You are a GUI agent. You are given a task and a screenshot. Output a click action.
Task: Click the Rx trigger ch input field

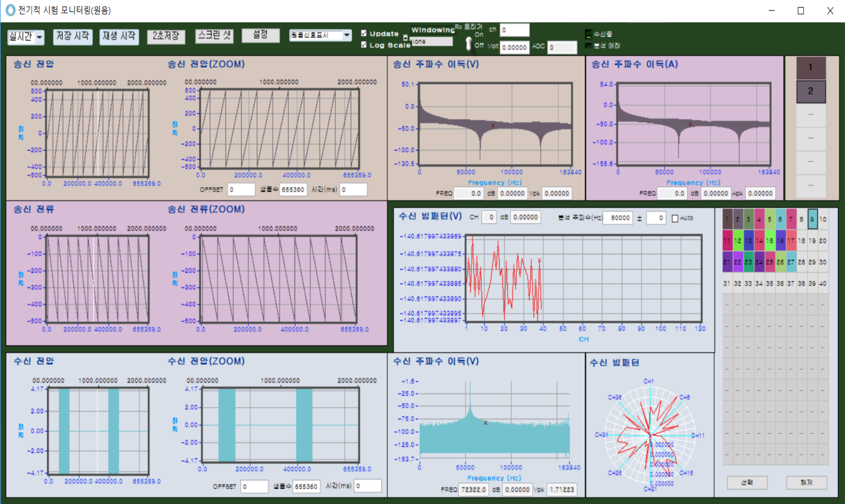click(x=514, y=30)
